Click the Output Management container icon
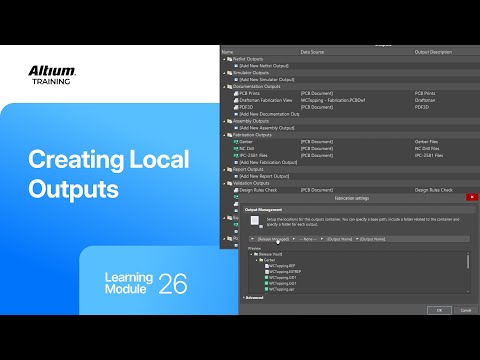Viewport: 480px width, 360px height. 256,222
